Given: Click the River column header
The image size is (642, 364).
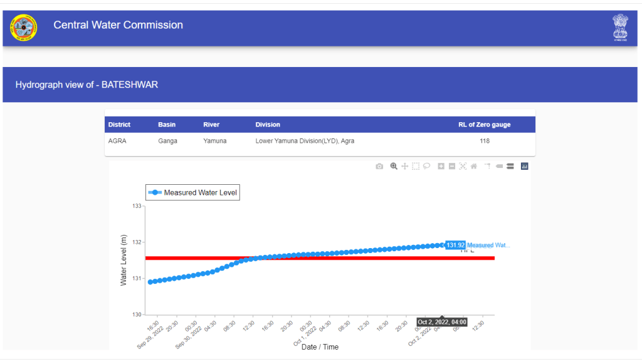Looking at the screenshot, I should [x=211, y=125].
